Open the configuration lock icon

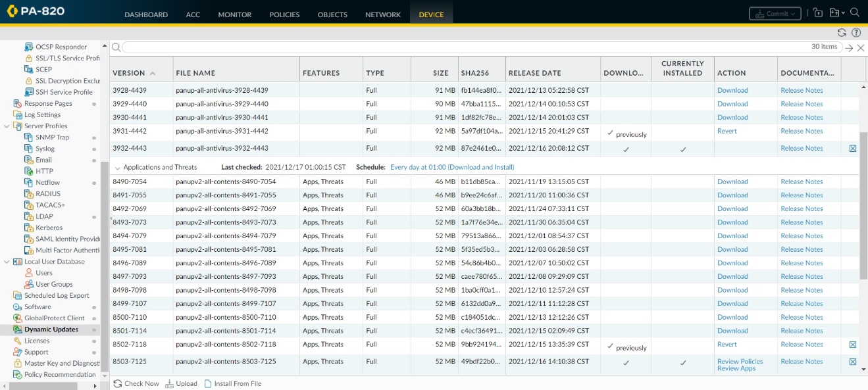tap(818, 12)
